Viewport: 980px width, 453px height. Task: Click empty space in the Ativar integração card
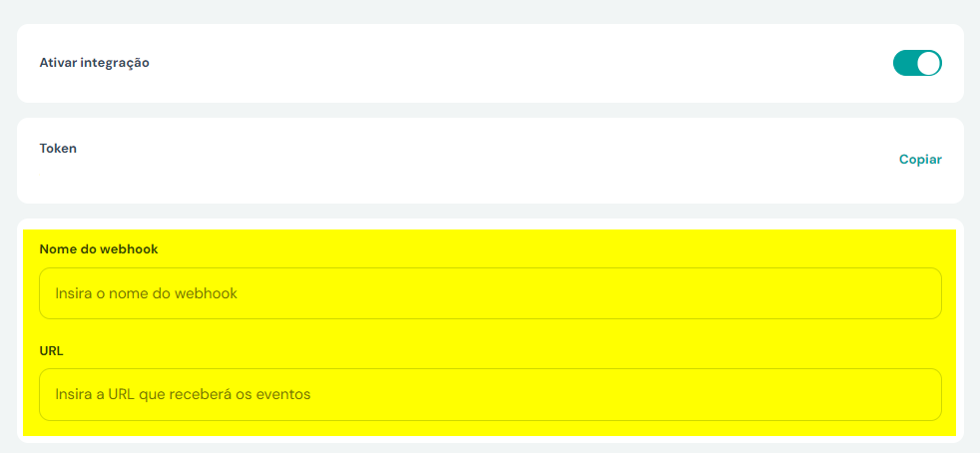pyautogui.click(x=500, y=63)
